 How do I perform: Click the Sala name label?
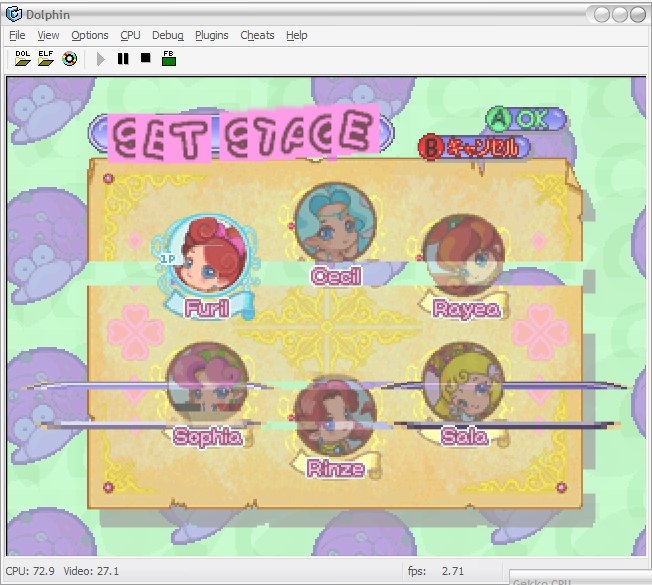coord(464,437)
